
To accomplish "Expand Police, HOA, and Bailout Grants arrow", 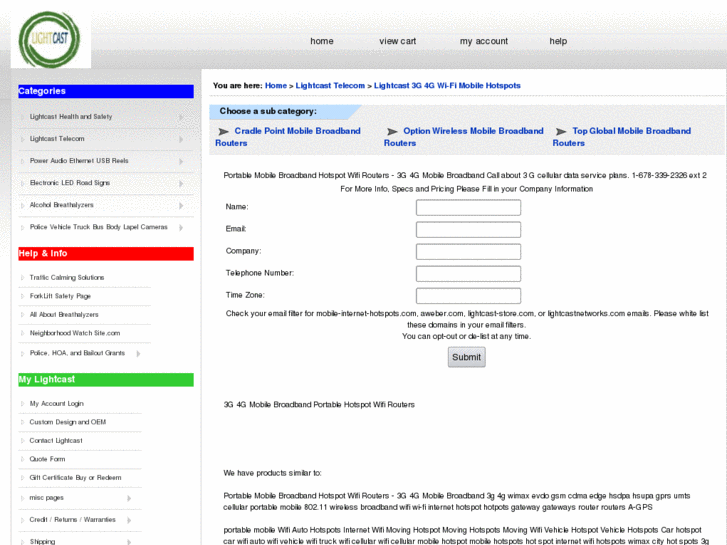I will click(138, 353).
